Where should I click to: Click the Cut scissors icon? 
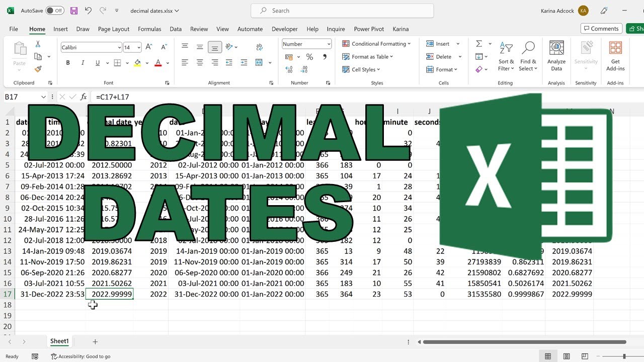[x=38, y=44]
